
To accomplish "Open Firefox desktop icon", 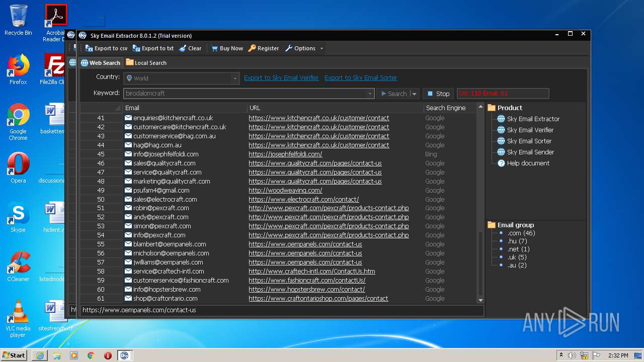I will click(18, 69).
